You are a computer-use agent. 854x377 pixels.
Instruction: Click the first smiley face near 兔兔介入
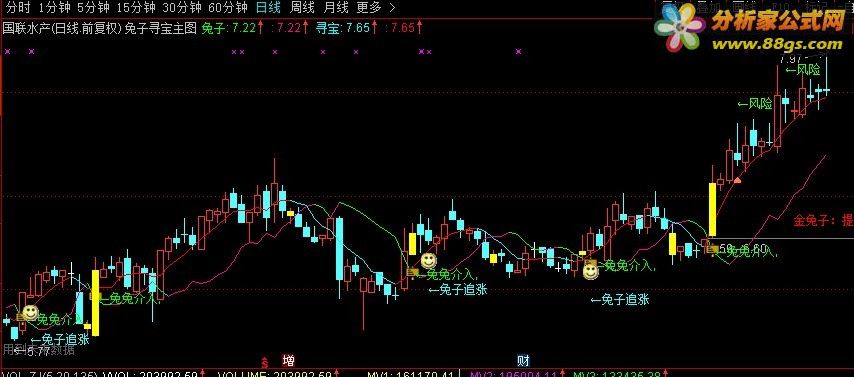point(30,313)
